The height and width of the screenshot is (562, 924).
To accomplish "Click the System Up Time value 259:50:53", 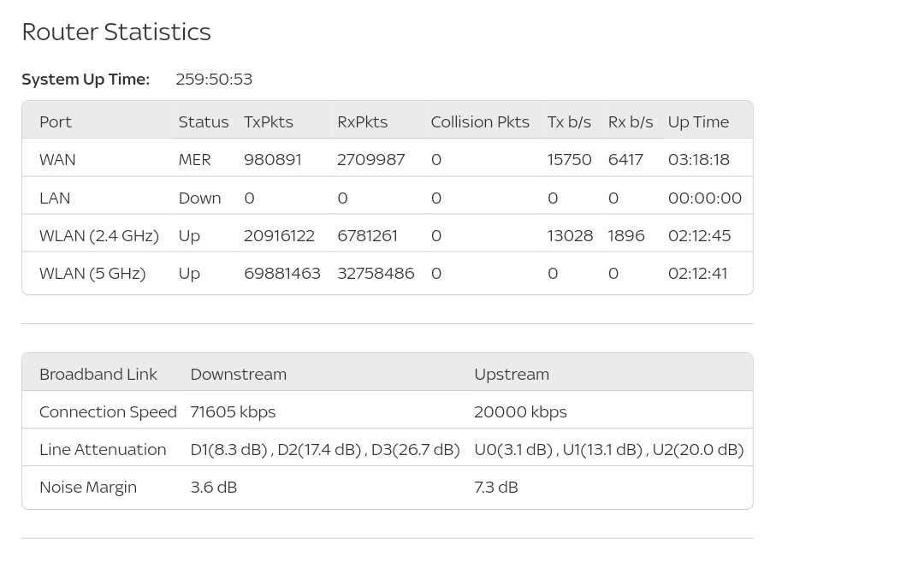I will 213,80.
